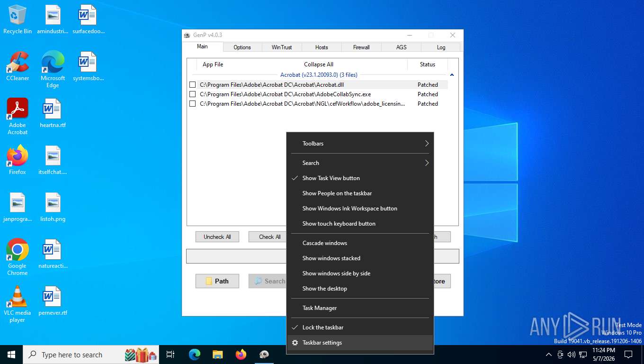Screen dimensions: 644x364
Task: Open File Explorer from the taskbar
Action: point(217,355)
